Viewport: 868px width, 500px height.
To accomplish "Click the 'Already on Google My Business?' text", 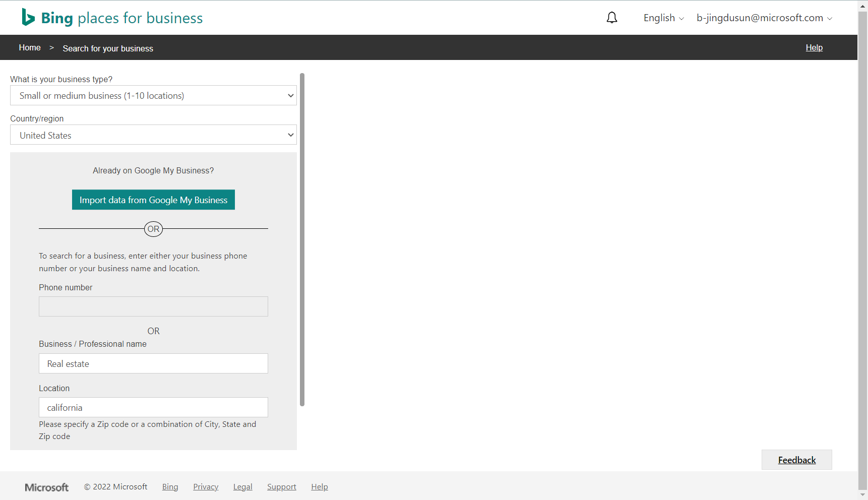I will point(153,170).
